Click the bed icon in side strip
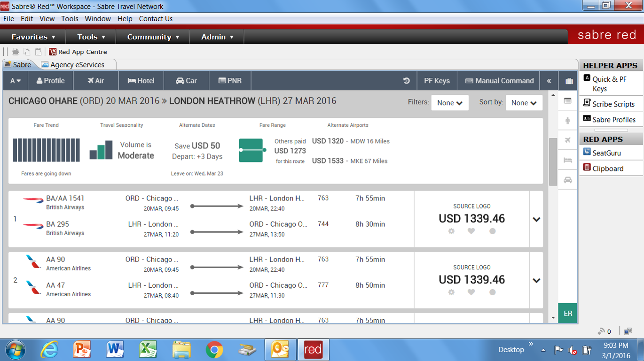Image resolution: width=644 pixels, height=361 pixels. (567, 160)
